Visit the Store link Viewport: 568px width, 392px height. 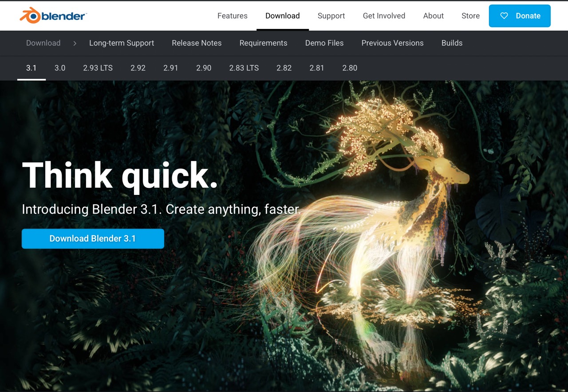pyautogui.click(x=470, y=16)
